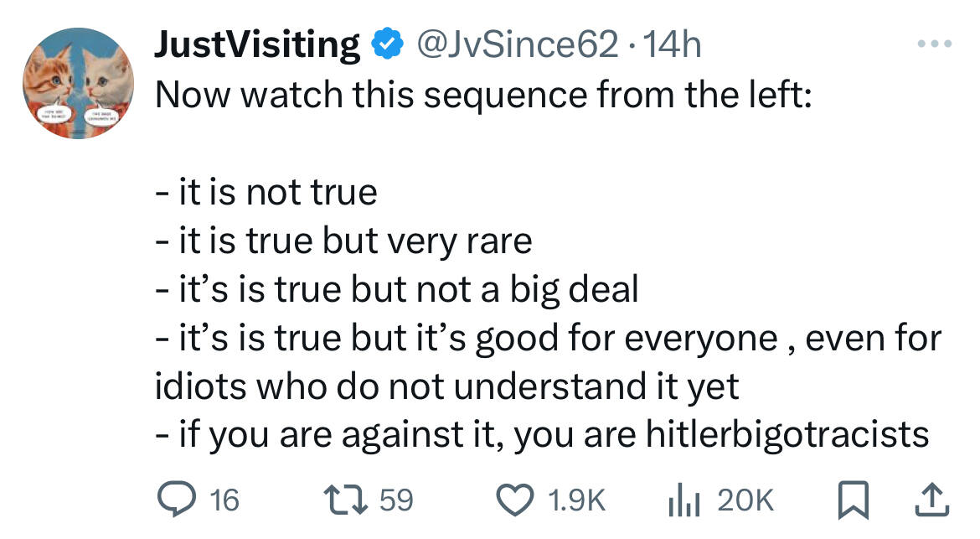Image resolution: width=980 pixels, height=539 pixels.
Task: Open the JustVisiting display name profile
Action: (x=257, y=45)
